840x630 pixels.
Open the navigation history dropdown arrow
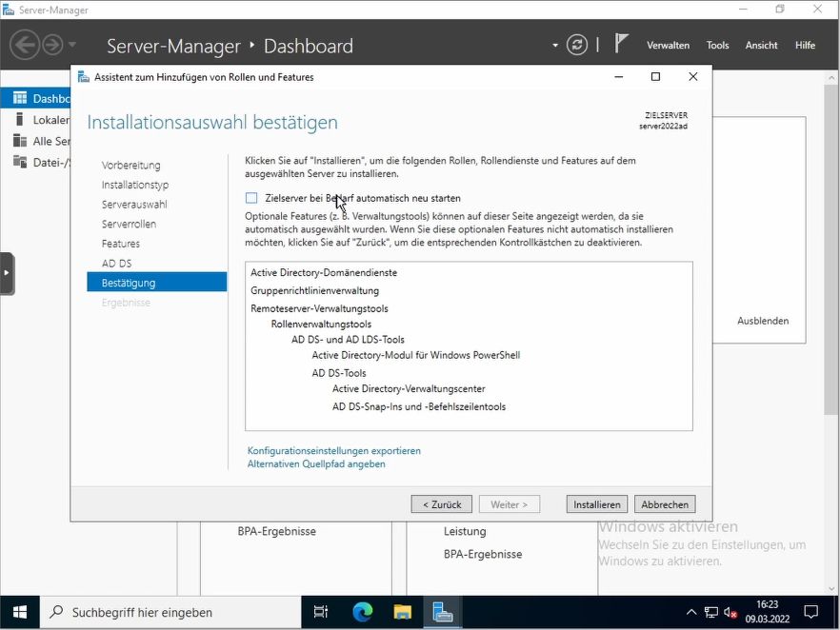coord(72,45)
